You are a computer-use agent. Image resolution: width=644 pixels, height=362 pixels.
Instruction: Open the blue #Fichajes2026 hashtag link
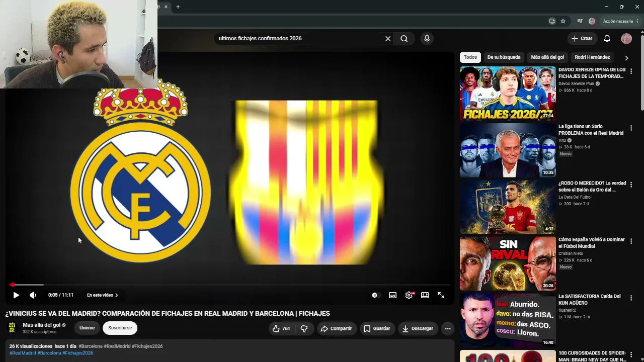[78, 353]
